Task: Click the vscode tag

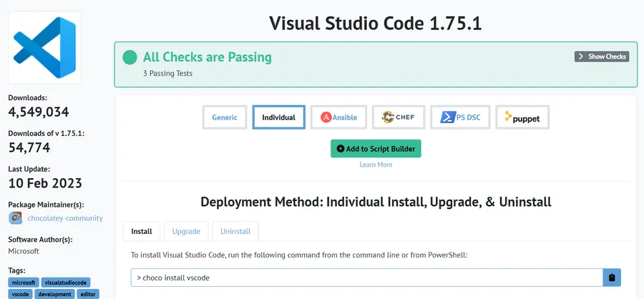Action: (20, 294)
